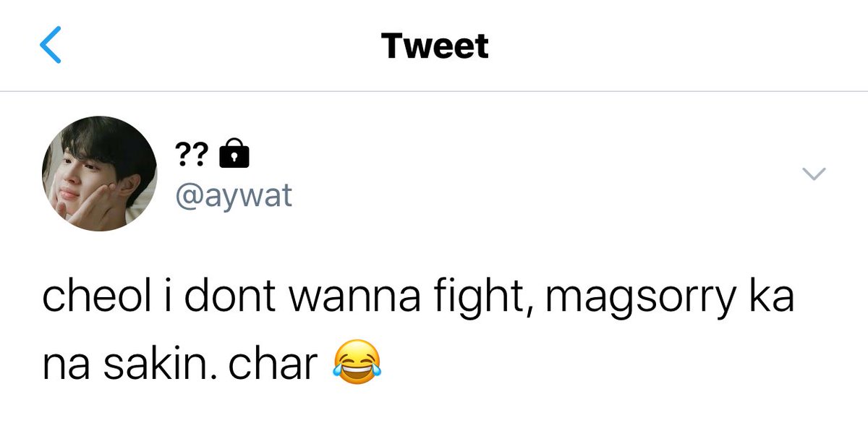
Task: Click the padlock protected-account icon
Action: (x=233, y=153)
